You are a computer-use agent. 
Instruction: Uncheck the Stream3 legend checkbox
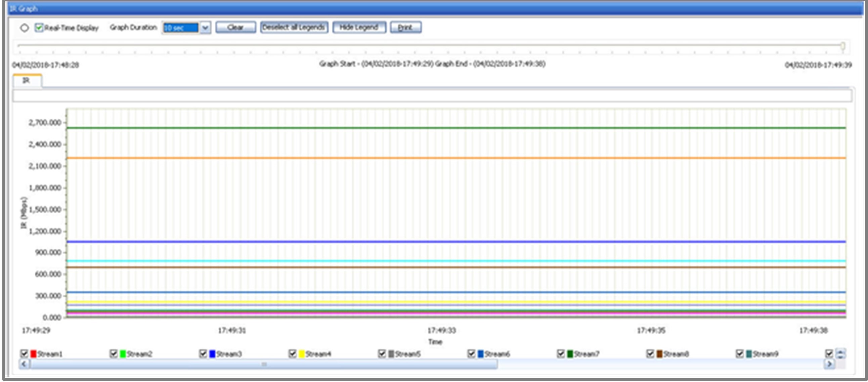click(x=203, y=354)
